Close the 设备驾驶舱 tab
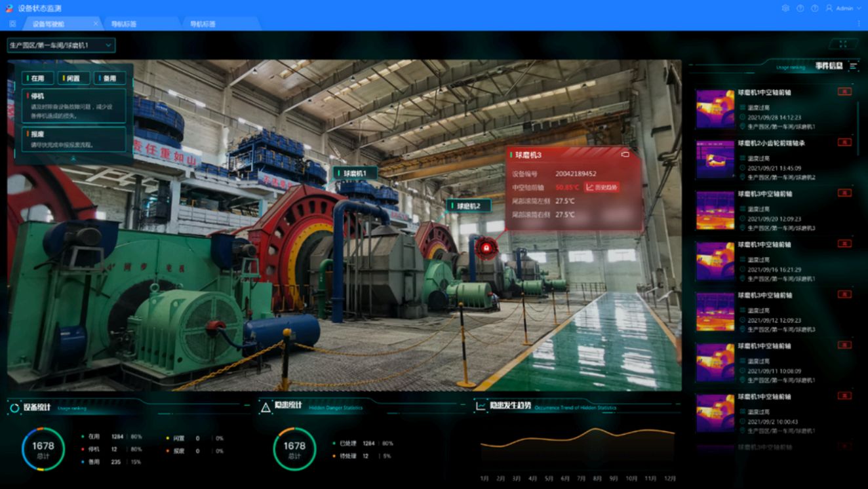Viewport: 868px width, 489px height. tap(96, 24)
